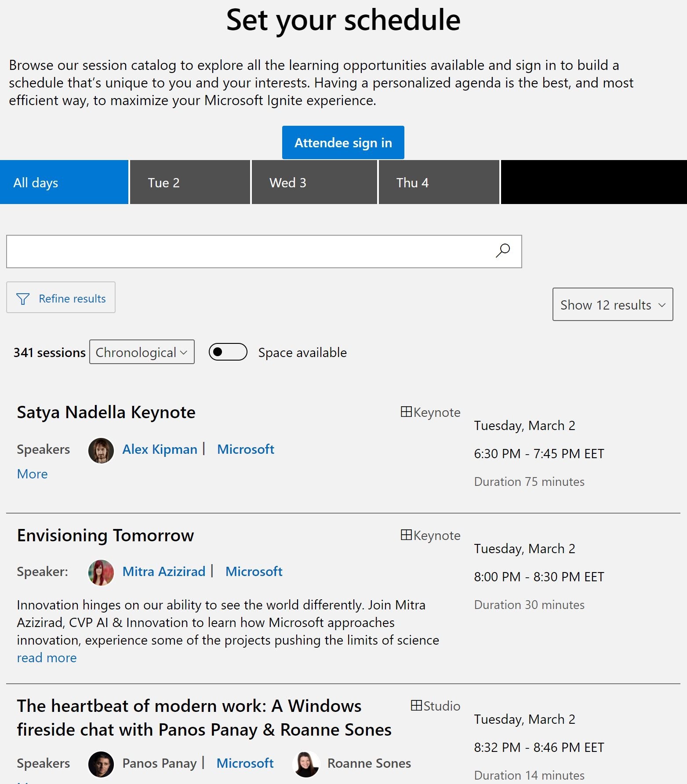This screenshot has width=687, height=784.
Task: Toggle the Space available switch
Action: 228,352
